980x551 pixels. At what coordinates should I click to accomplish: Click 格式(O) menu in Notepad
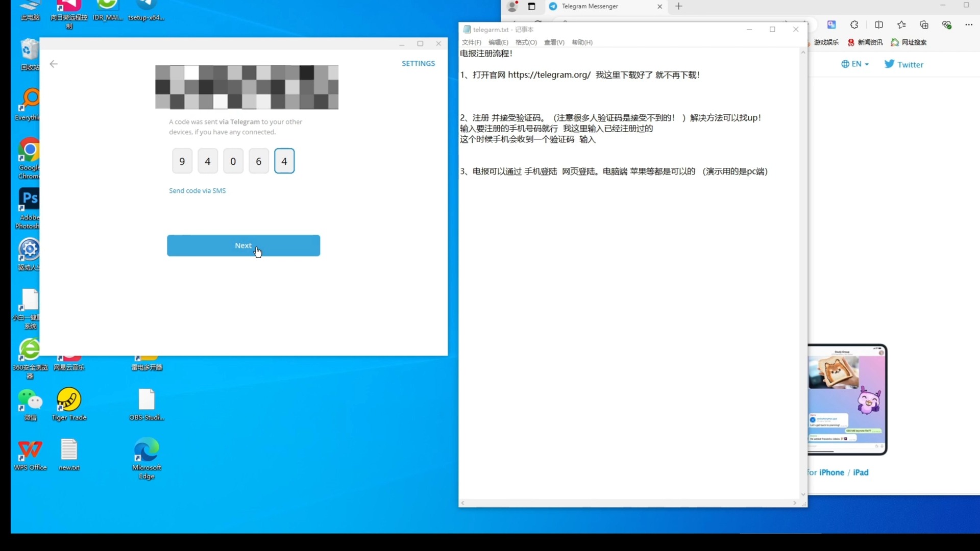pos(526,42)
